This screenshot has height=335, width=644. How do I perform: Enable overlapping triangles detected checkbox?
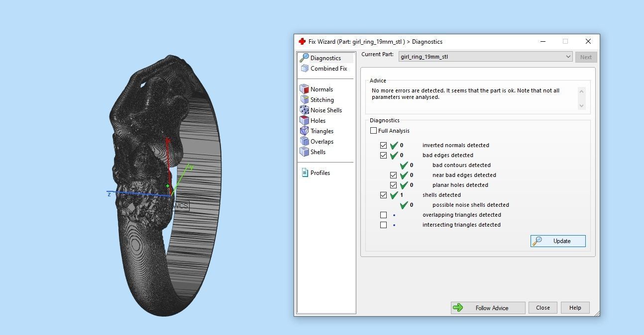(383, 215)
